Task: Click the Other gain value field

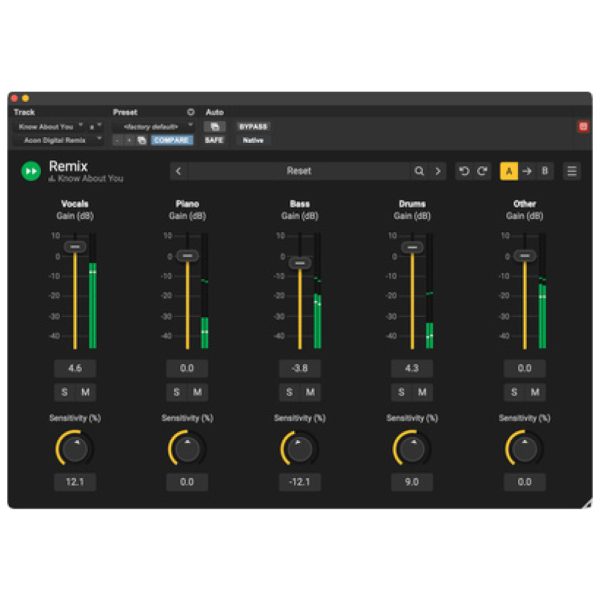Action: [525, 368]
